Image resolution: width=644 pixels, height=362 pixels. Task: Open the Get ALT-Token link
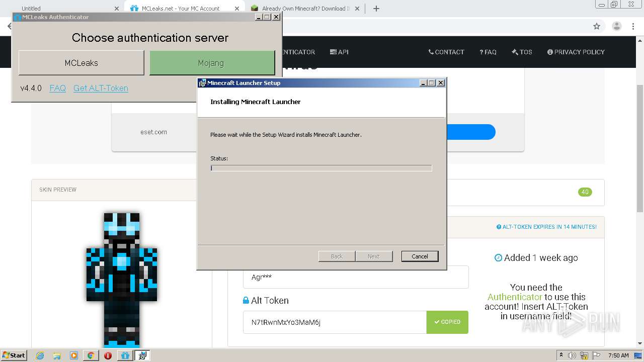(x=101, y=88)
